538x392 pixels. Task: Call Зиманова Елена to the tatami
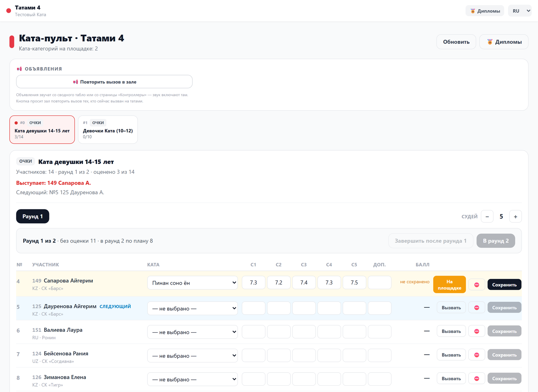[x=451, y=379]
